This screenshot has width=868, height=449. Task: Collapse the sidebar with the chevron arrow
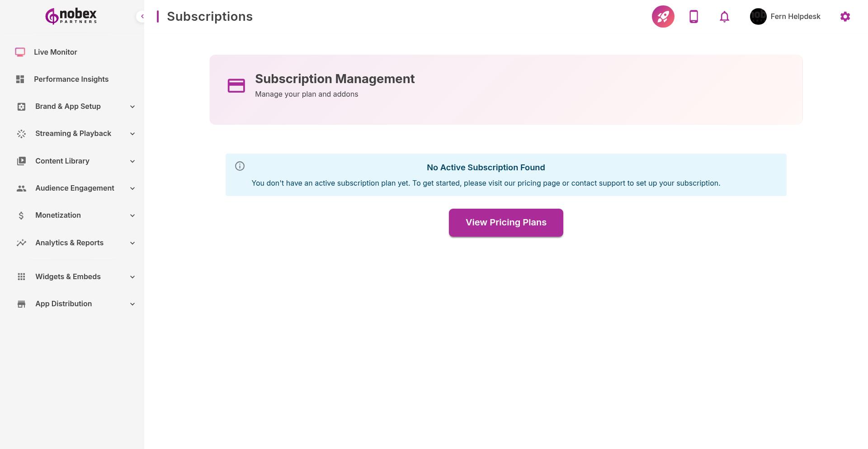click(x=142, y=16)
